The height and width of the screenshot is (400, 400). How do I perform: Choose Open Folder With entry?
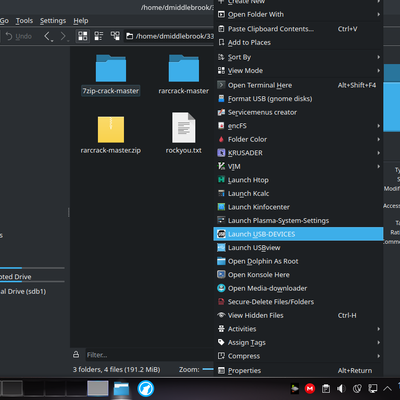click(x=298, y=14)
